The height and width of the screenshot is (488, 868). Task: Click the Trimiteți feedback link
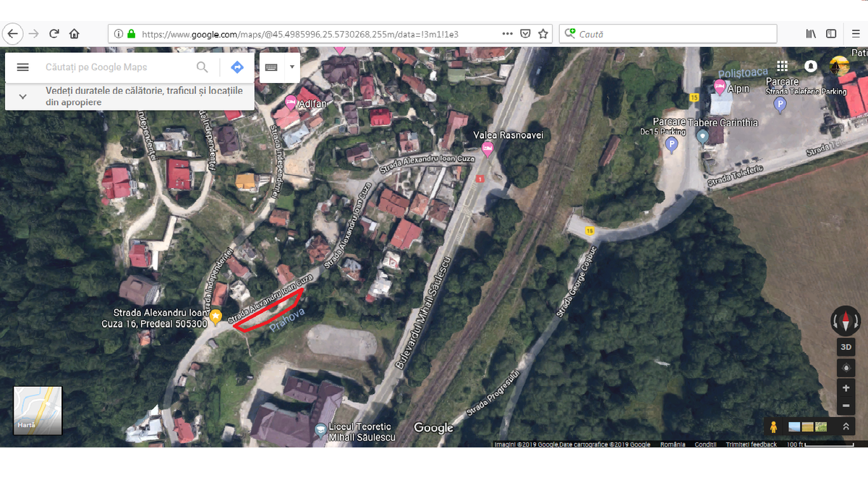pyautogui.click(x=751, y=445)
